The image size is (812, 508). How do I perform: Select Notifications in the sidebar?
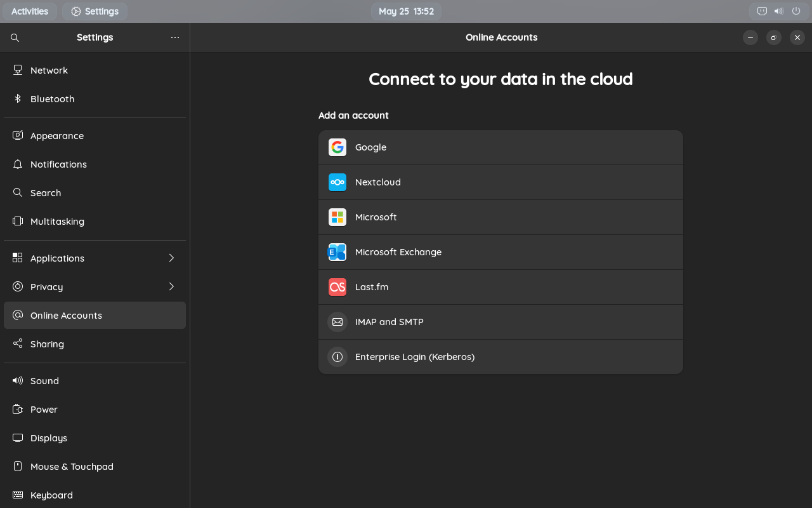tap(95, 164)
